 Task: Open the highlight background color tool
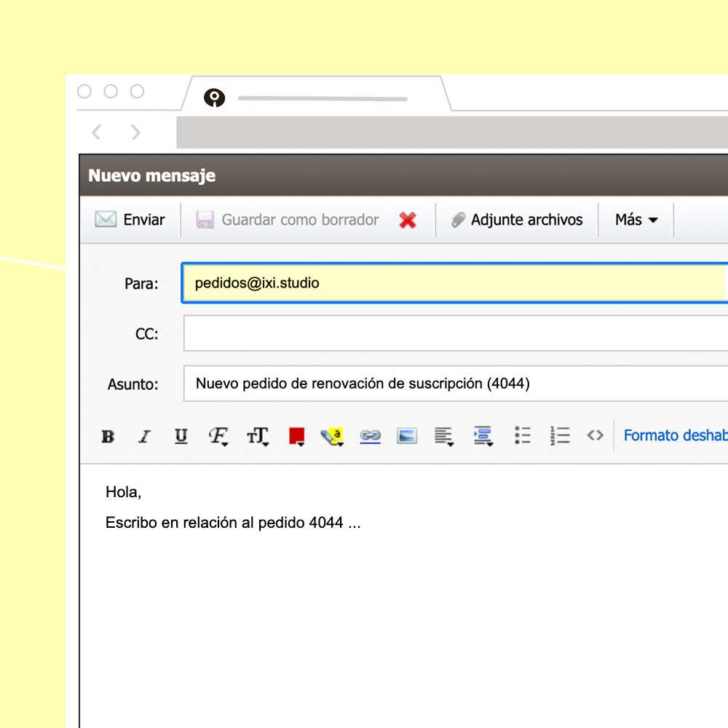pyautogui.click(x=333, y=436)
